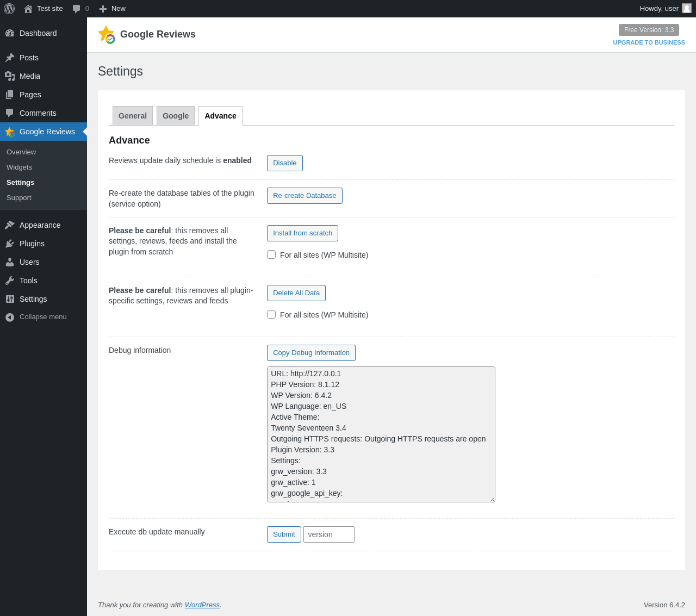The height and width of the screenshot is (616, 696).
Task: Open Appearance menu label
Action: pyautogui.click(x=40, y=225)
